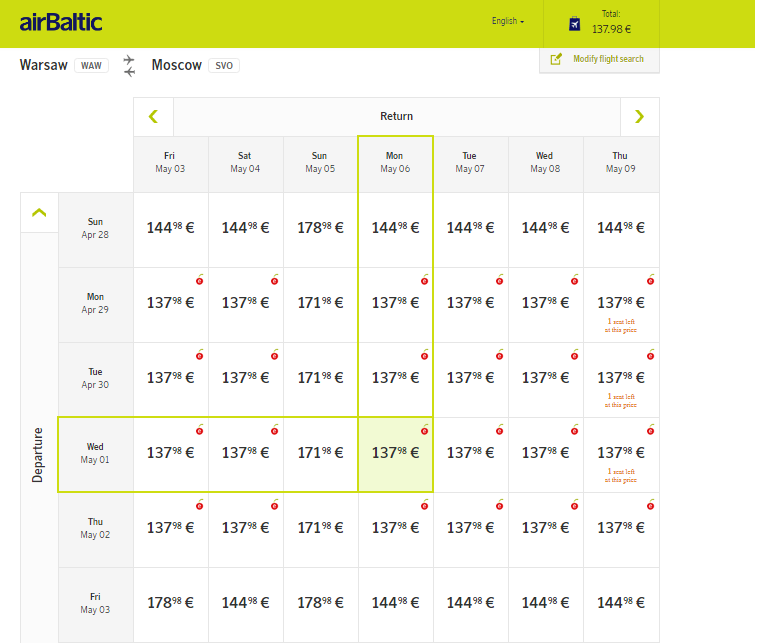Choose May 03 to May 05 fare 178.98
Viewport: 761px width, 643px height.
coord(320,605)
